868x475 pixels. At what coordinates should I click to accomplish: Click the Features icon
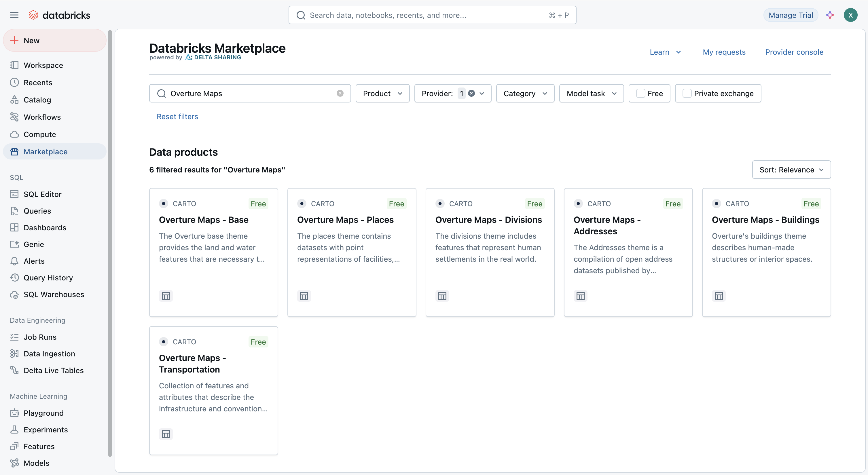14,447
